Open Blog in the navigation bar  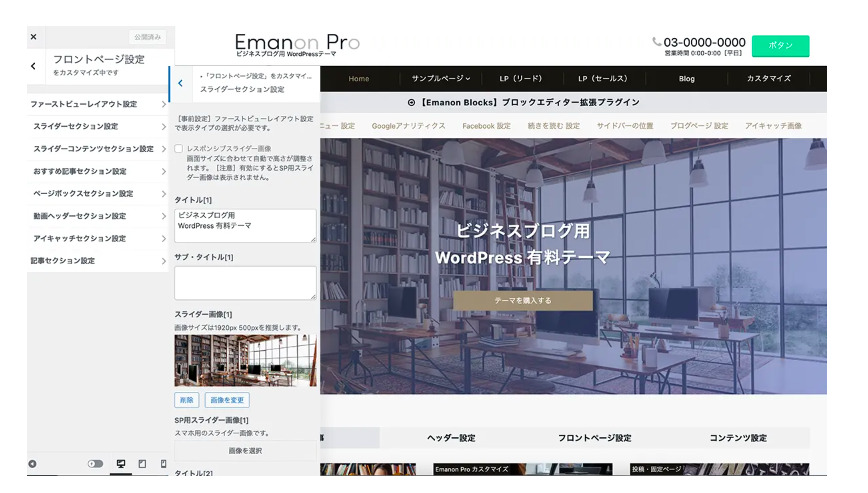(x=686, y=79)
